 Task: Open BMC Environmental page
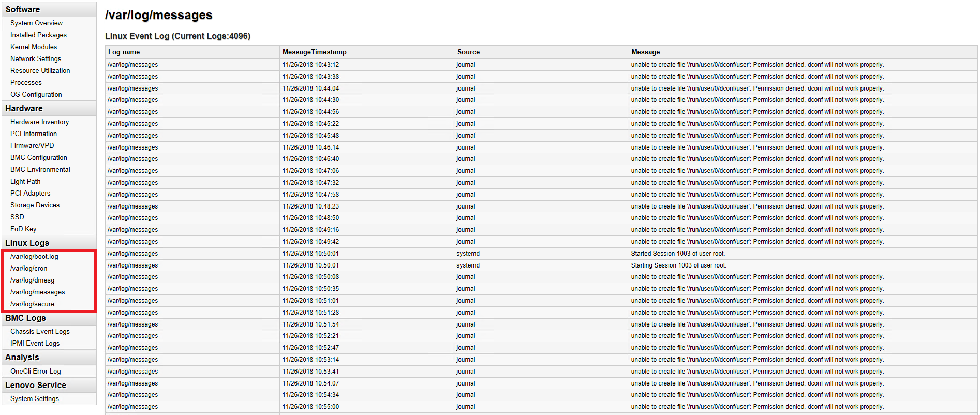(x=40, y=169)
